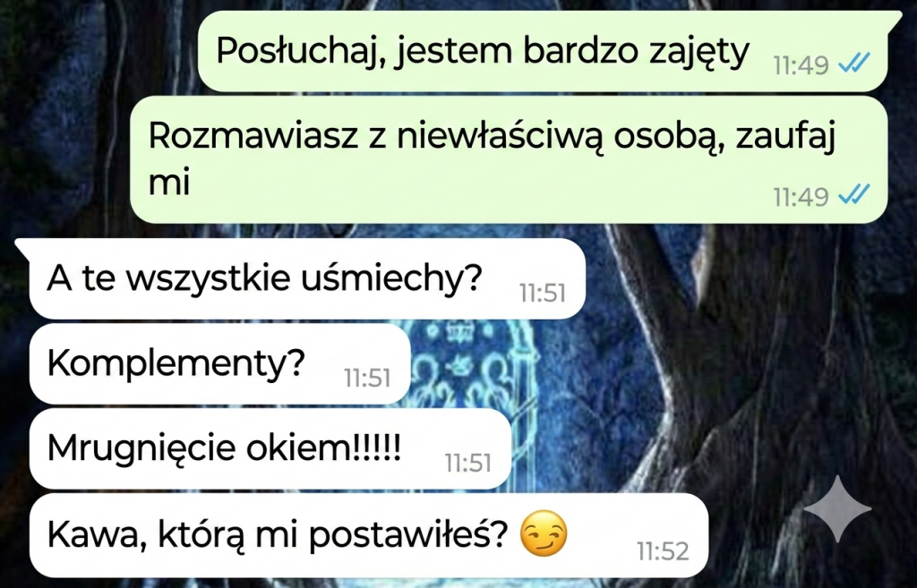This screenshot has width=917, height=588.
Task: Click the word "zaufaj" in the outgoing message
Action: point(784,138)
